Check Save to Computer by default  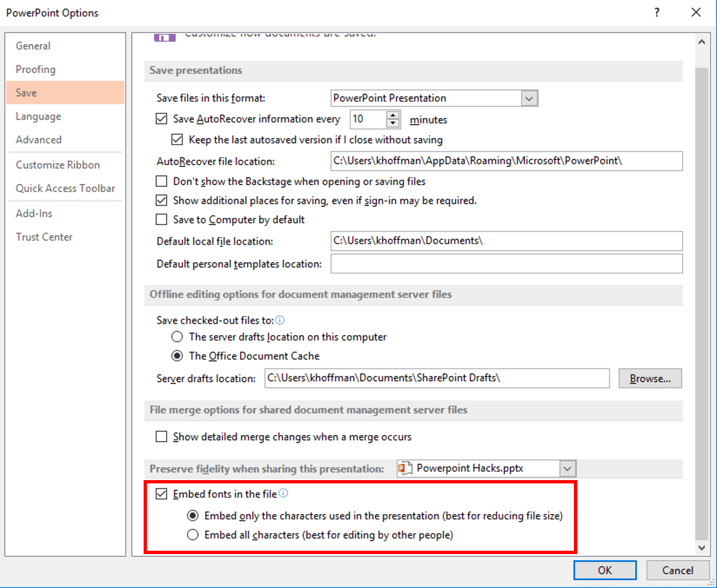click(x=161, y=219)
